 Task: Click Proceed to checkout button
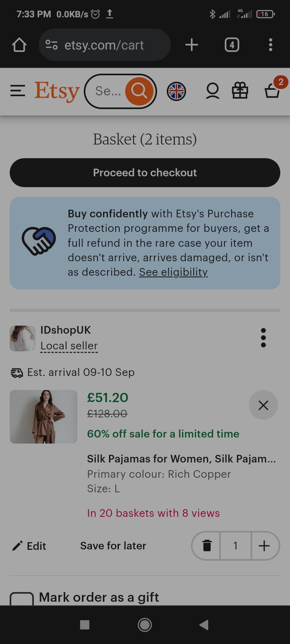point(145,173)
